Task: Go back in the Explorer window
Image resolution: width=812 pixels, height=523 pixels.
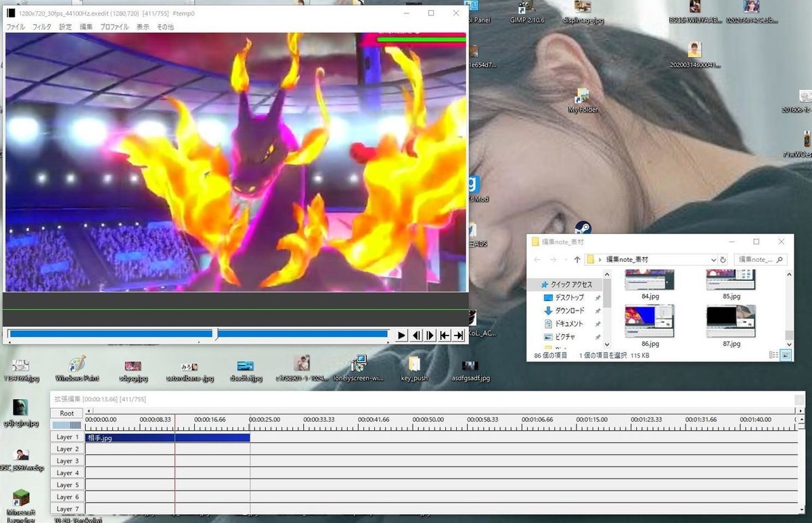Action: pyautogui.click(x=537, y=259)
